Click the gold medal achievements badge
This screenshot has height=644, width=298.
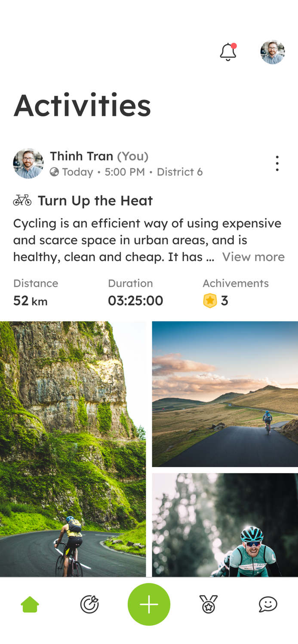click(209, 301)
